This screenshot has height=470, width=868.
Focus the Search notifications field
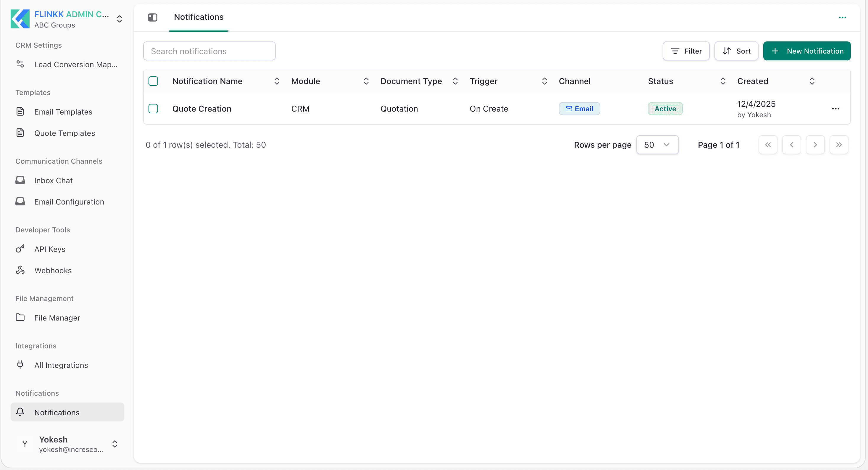tap(209, 51)
